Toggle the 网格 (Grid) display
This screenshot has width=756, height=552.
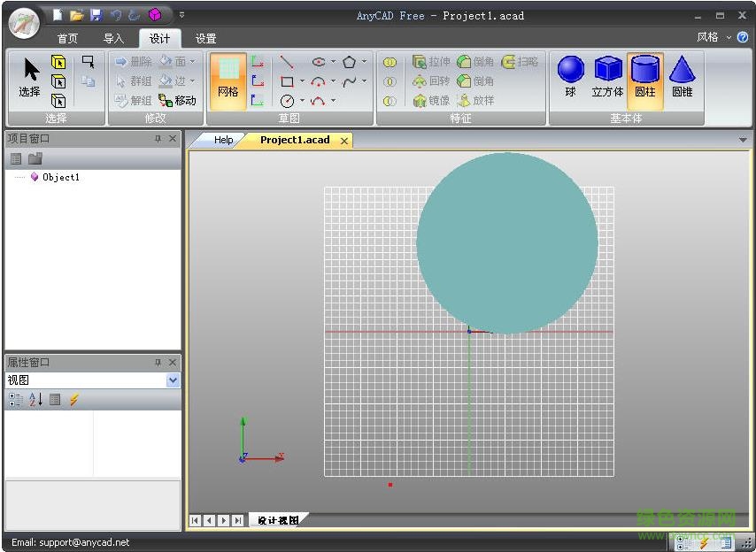click(x=228, y=80)
